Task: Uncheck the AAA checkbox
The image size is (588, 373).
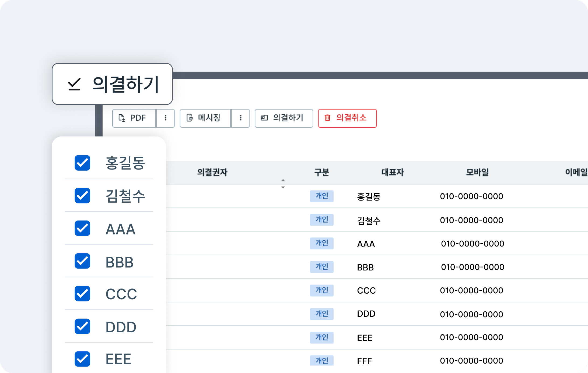Action: tap(82, 228)
